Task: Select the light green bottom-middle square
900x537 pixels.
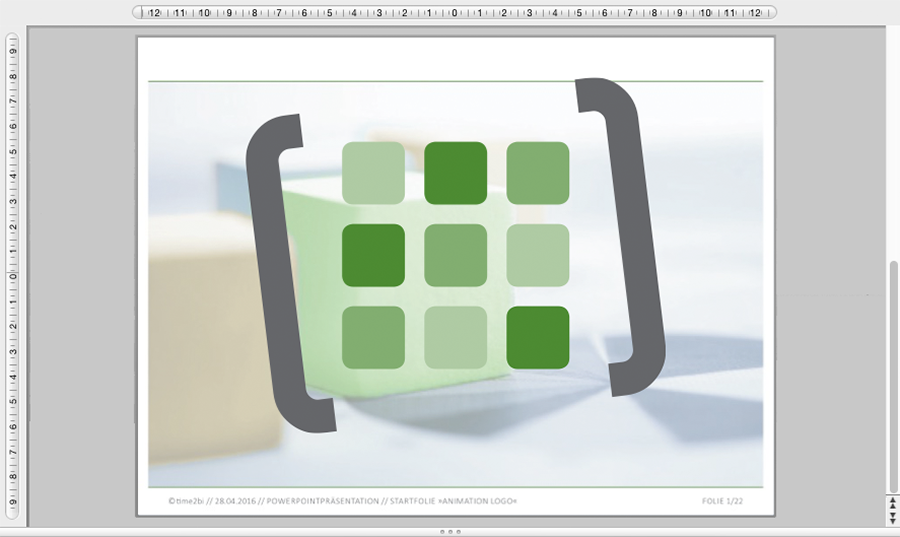Action: pyautogui.click(x=456, y=337)
